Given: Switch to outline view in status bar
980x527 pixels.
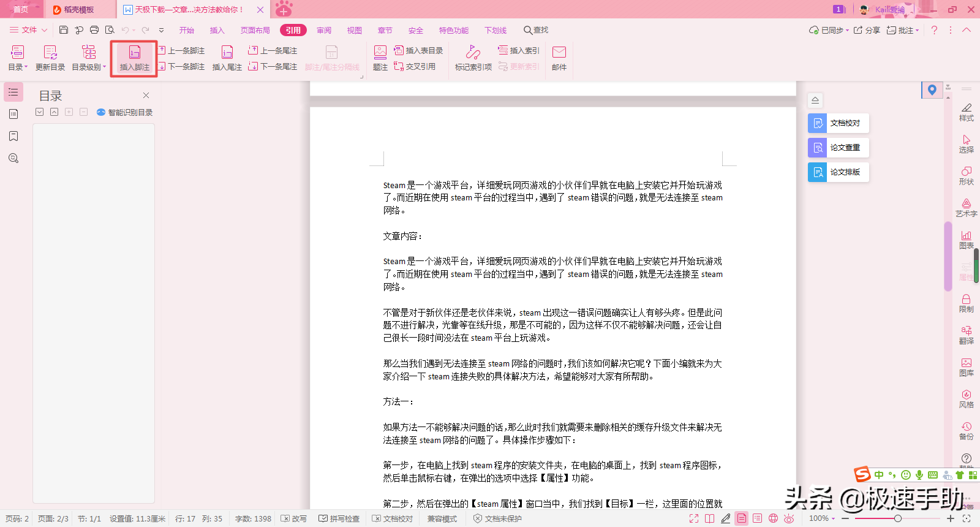Looking at the screenshot, I should pyautogui.click(x=758, y=518).
